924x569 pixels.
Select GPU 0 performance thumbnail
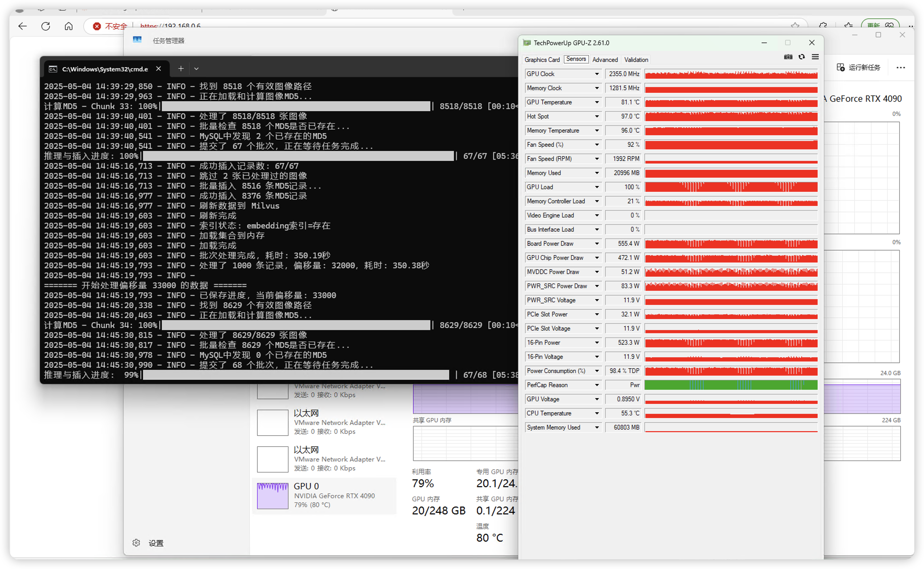click(x=272, y=496)
